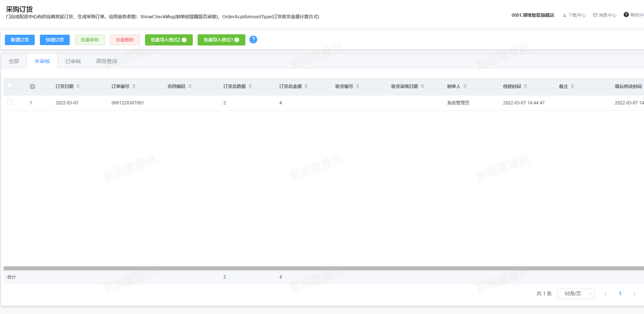Image resolution: width=644 pixels, height=314 pixels.
Task: Go to next page arrow
Action: pyautogui.click(x=634, y=294)
